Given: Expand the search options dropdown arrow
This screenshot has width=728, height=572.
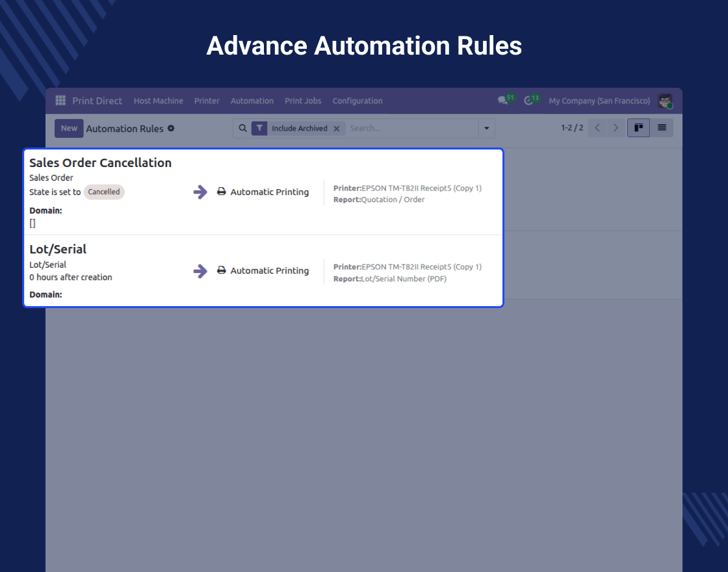Looking at the screenshot, I should pyautogui.click(x=486, y=129).
